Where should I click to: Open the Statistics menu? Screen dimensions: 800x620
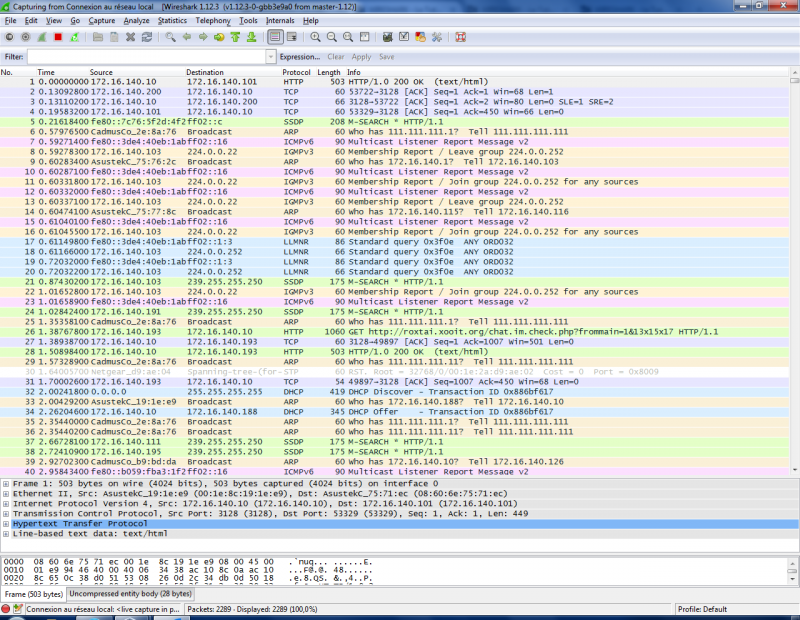pyautogui.click(x=172, y=20)
